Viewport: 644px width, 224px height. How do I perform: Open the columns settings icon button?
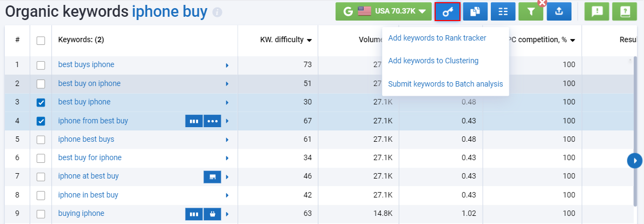503,11
